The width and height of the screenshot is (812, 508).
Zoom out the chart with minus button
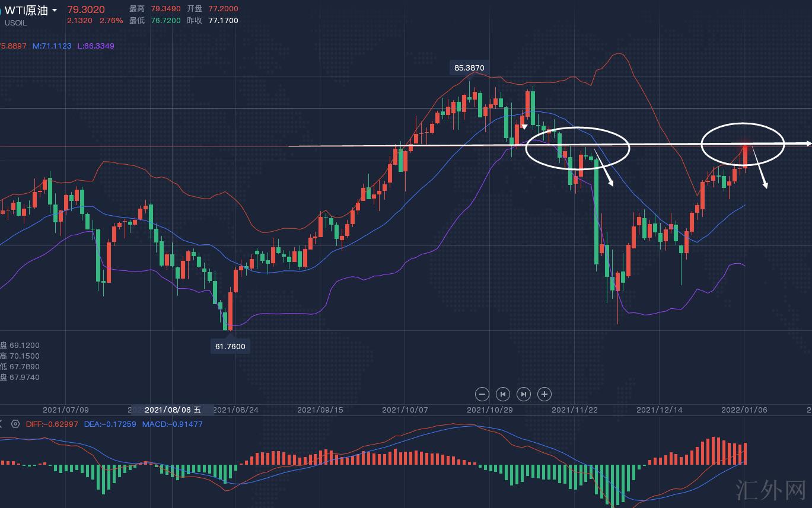[x=482, y=394]
